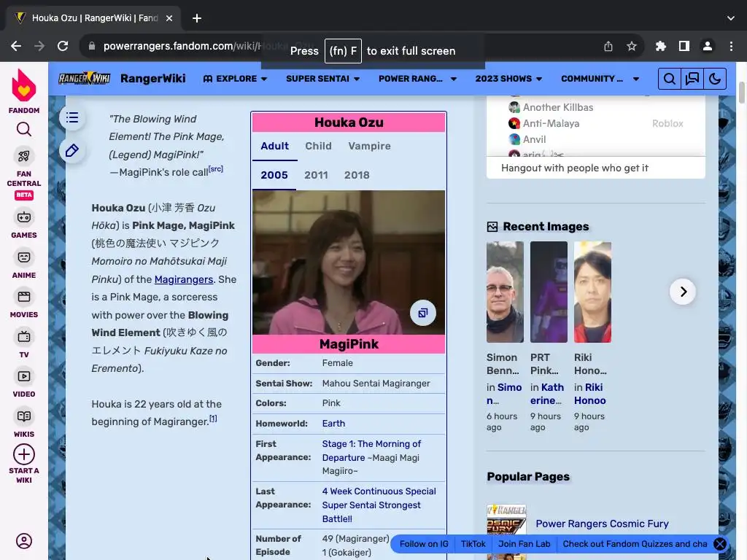Open the Simon Bennett recent image thumbnail

point(505,292)
